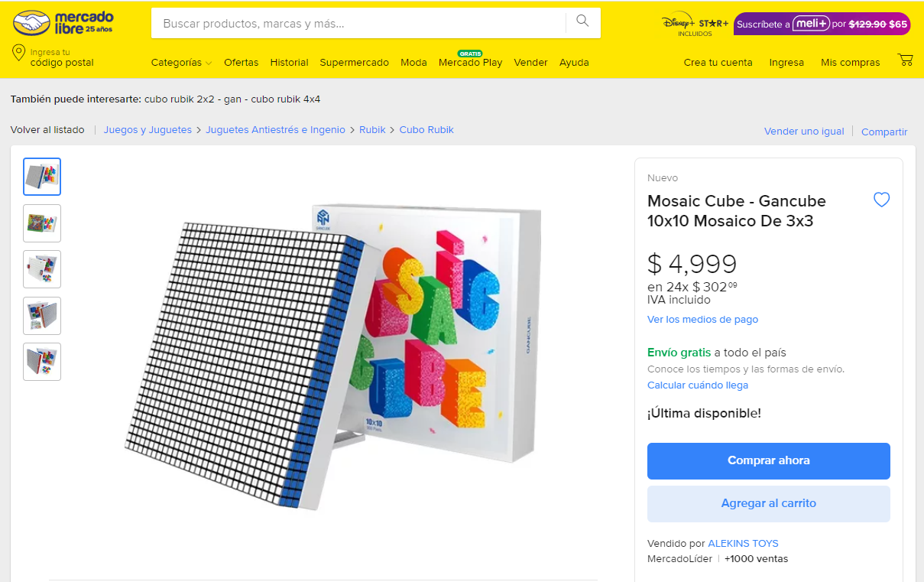The width and height of the screenshot is (924, 582).
Task: Click the Comprar ahora button
Action: point(768,461)
